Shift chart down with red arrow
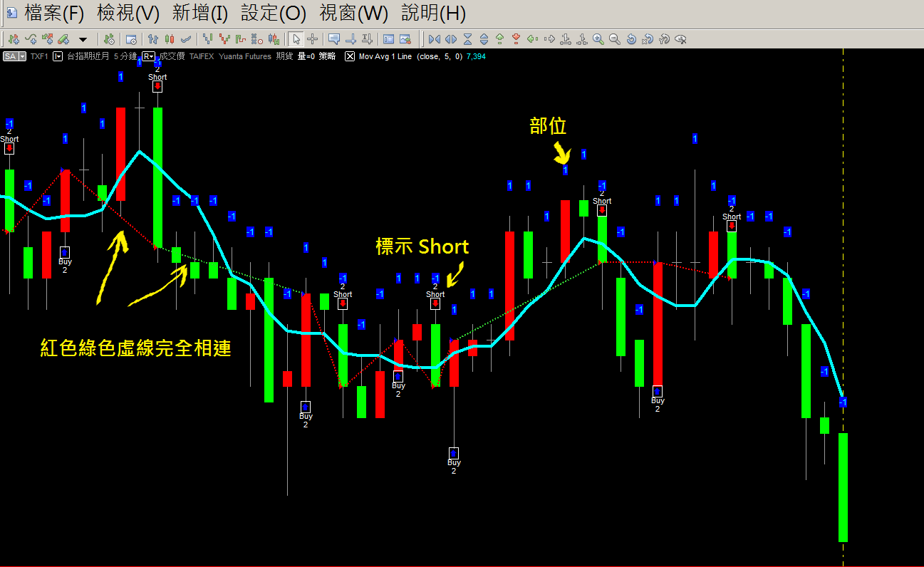The width and height of the screenshot is (924, 567). click(516, 39)
